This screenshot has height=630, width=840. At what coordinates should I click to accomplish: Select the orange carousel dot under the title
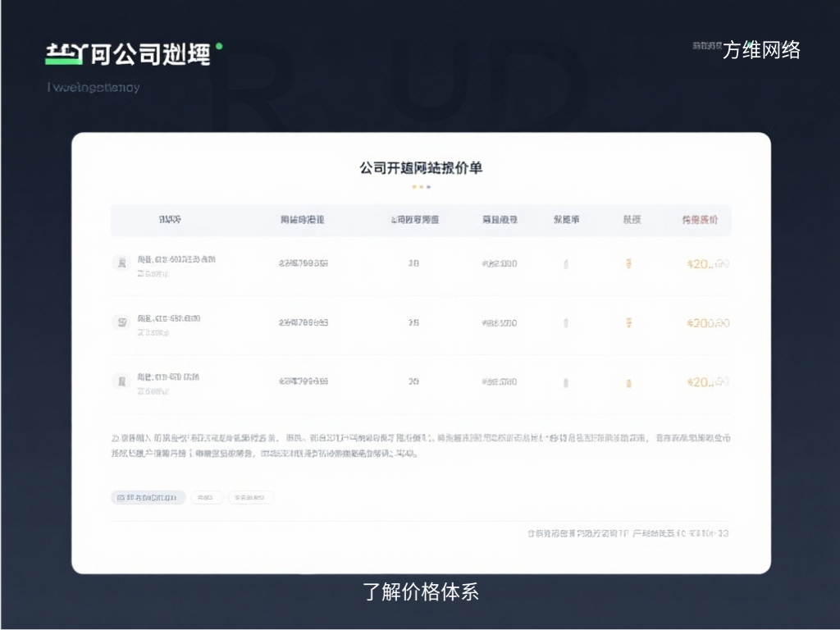point(414,187)
